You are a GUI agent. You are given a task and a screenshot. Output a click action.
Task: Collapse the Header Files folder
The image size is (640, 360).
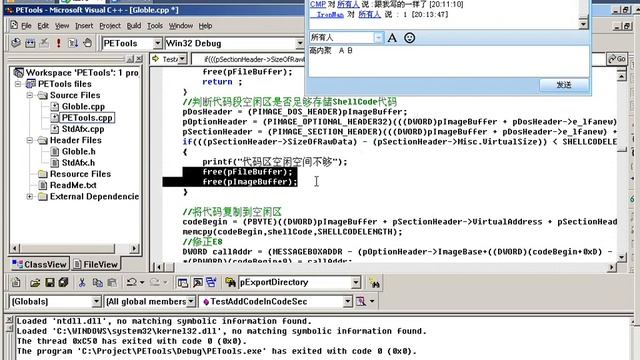pos(29,140)
